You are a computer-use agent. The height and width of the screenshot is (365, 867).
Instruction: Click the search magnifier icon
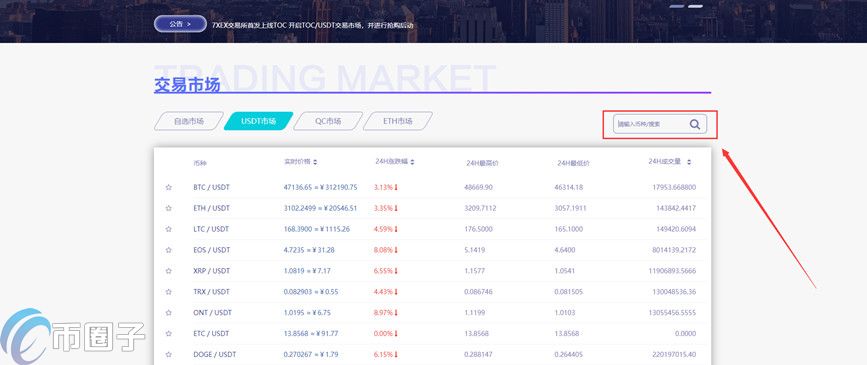pyautogui.click(x=695, y=124)
